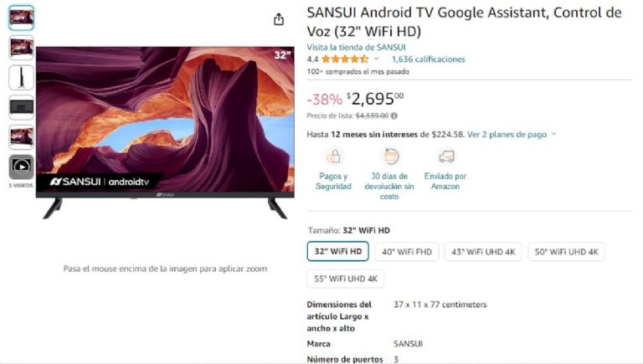Select the rear-ports TV thumbnail

[21, 107]
